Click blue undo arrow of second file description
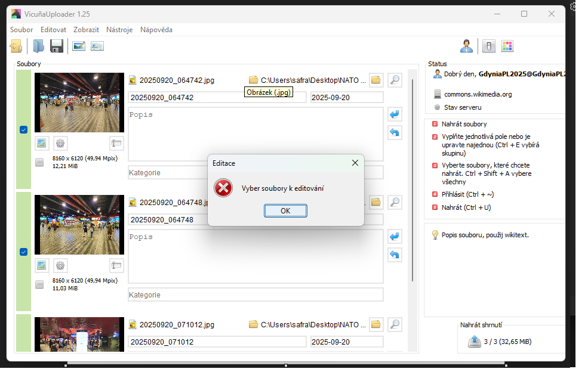This screenshot has height=372, width=588. tap(395, 255)
